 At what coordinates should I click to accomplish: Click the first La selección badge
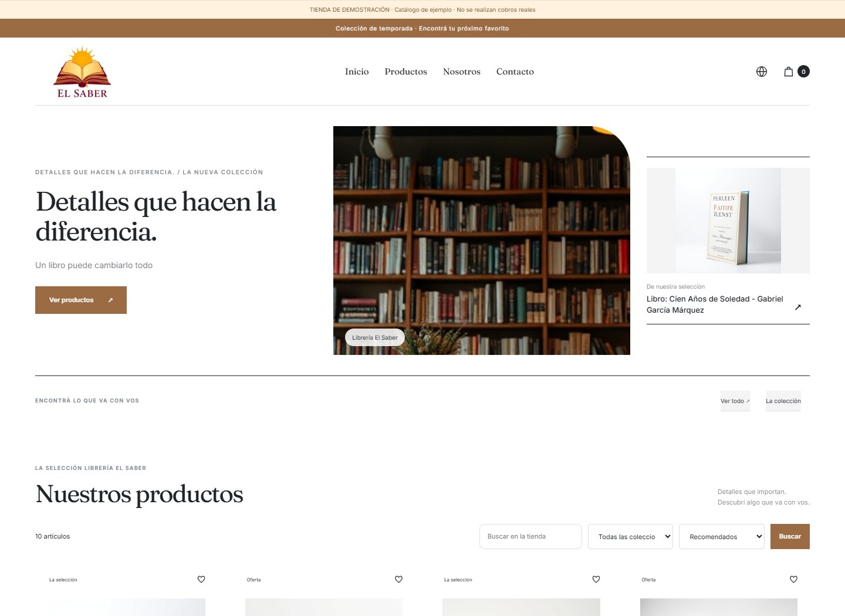[x=63, y=580]
